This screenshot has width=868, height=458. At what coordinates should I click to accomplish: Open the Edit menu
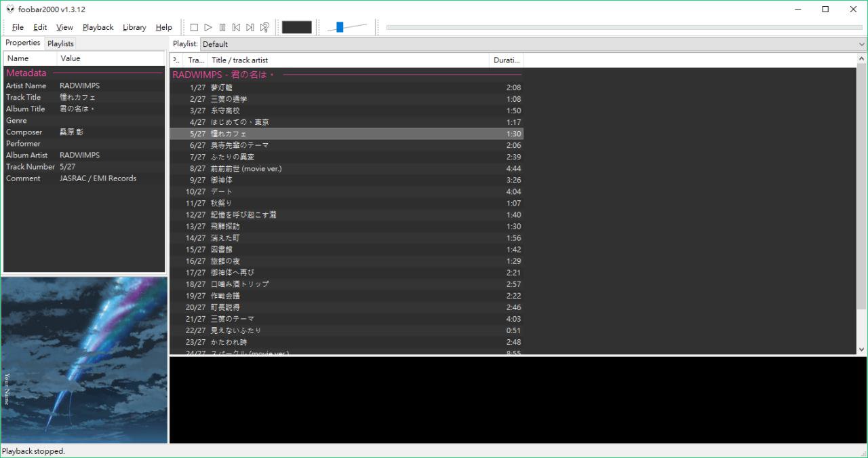point(40,27)
